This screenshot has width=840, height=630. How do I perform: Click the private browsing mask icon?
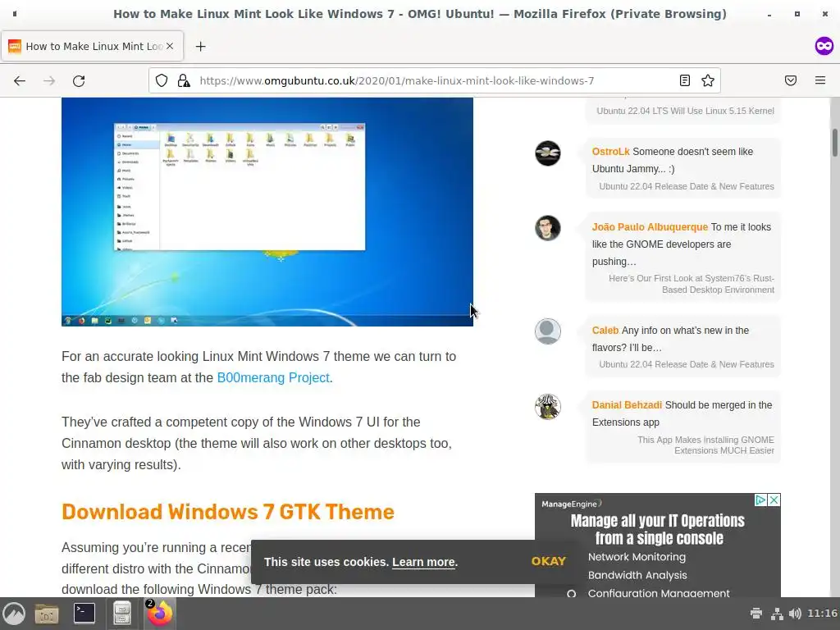click(824, 46)
